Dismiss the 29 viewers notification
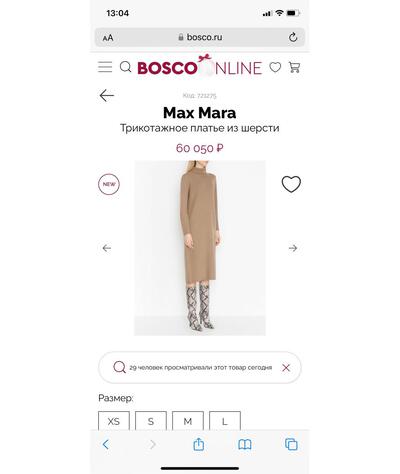 (x=286, y=368)
